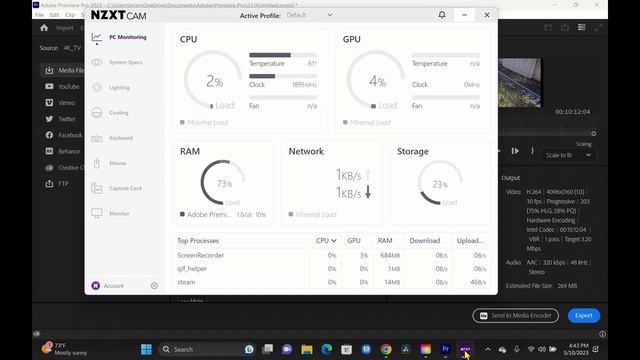Image resolution: width=640 pixels, height=360 pixels.
Task: Click step forward playback button in Premiere
Action: (x=515, y=151)
